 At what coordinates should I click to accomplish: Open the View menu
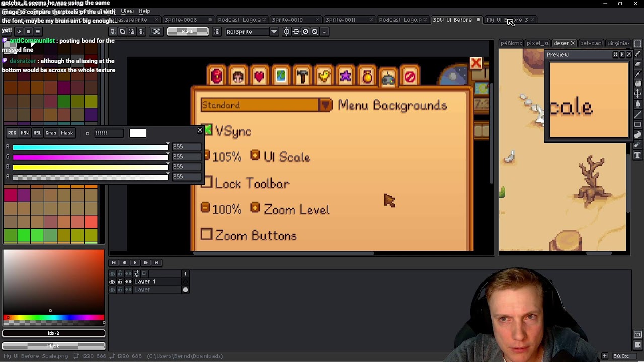tap(127, 11)
